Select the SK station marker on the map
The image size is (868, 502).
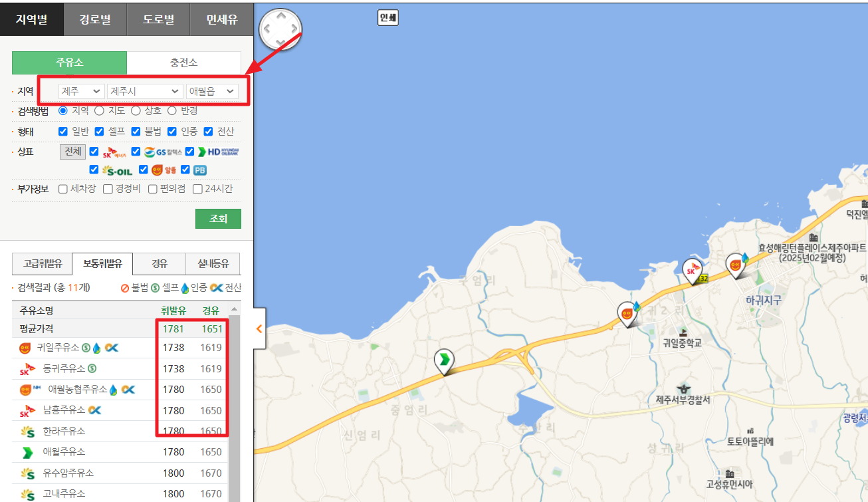pyautogui.click(x=692, y=271)
